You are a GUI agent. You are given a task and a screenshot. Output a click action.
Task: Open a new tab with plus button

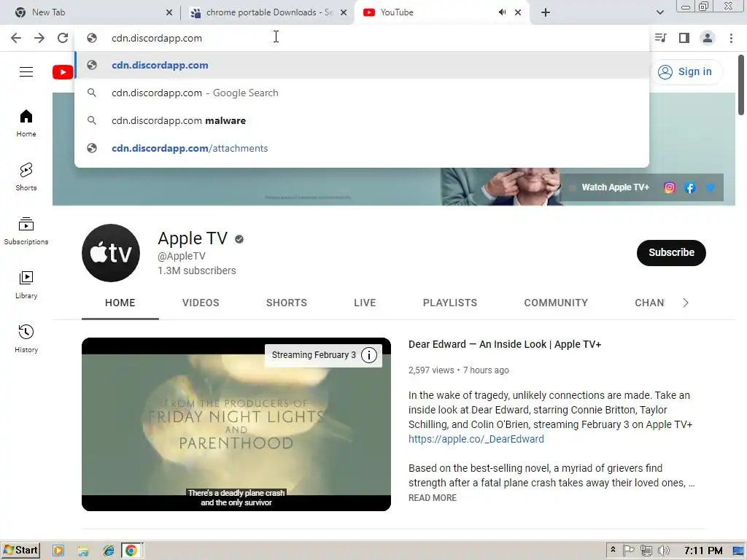546,12
